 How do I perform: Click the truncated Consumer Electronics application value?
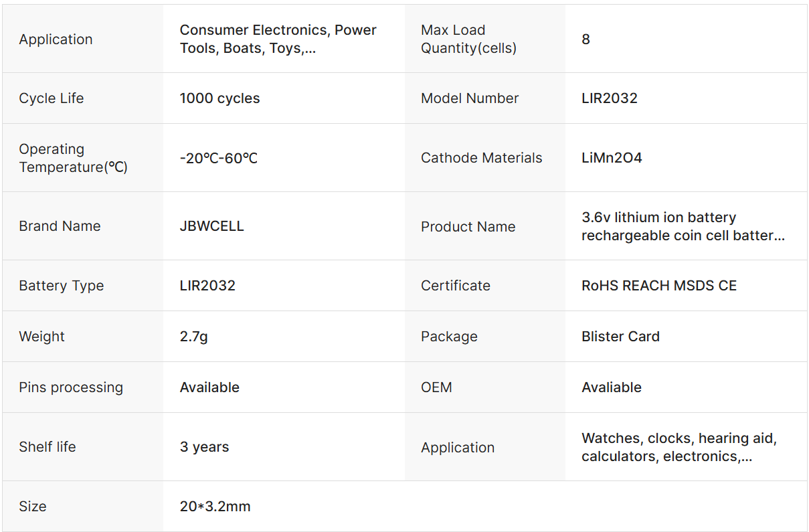tap(278, 39)
